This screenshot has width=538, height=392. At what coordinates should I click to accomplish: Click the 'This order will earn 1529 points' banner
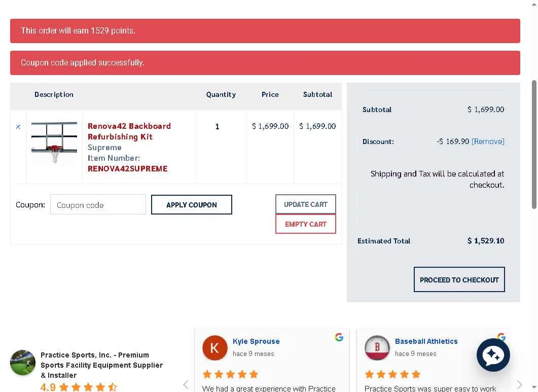tap(265, 31)
